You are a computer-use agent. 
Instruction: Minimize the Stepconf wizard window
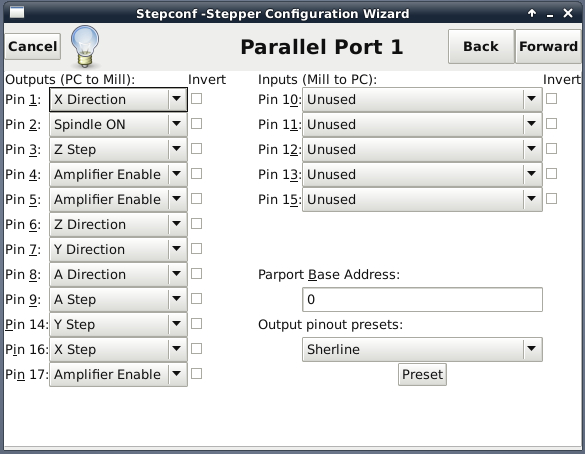550,14
